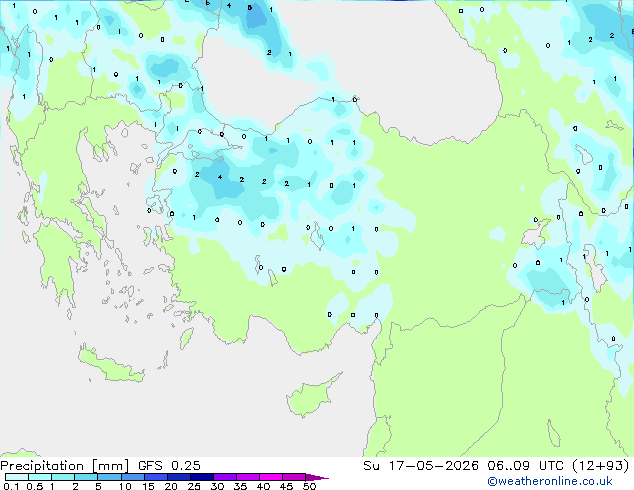Viewport: 634px width, 490px height.
Task: Click the legend label '0.1'
Action: 11,486
